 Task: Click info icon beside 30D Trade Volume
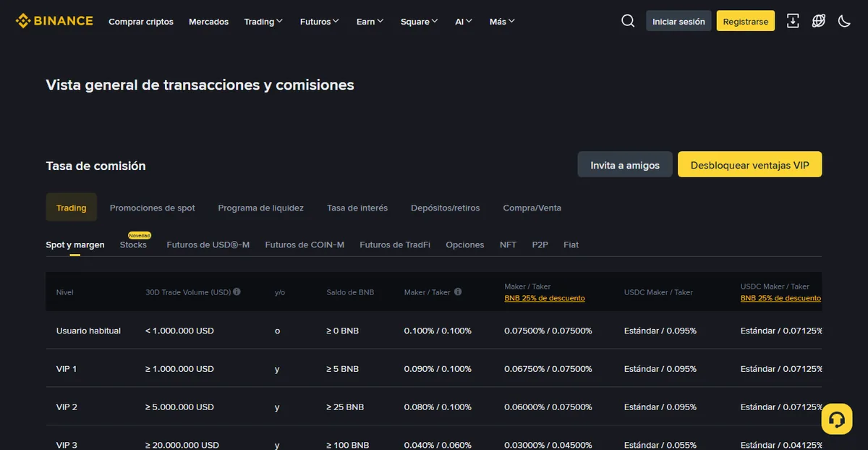pos(237,292)
